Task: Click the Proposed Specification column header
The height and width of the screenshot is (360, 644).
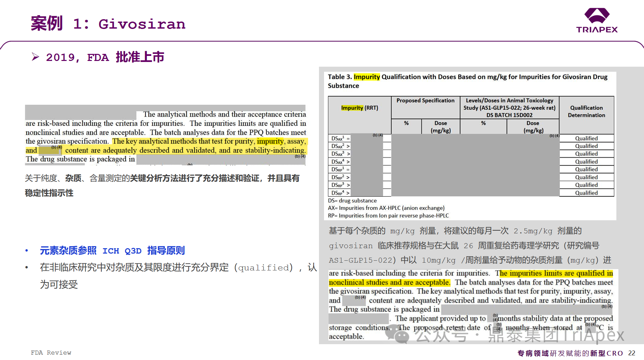Action: click(425, 101)
